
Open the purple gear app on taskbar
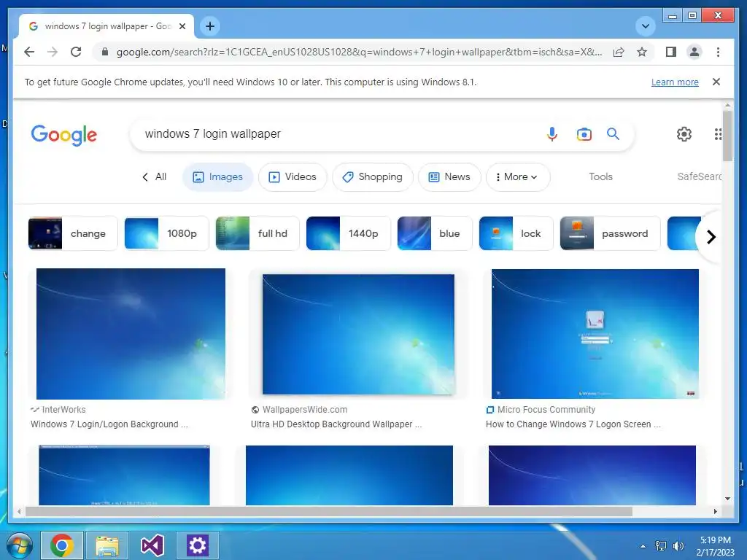[x=198, y=545]
